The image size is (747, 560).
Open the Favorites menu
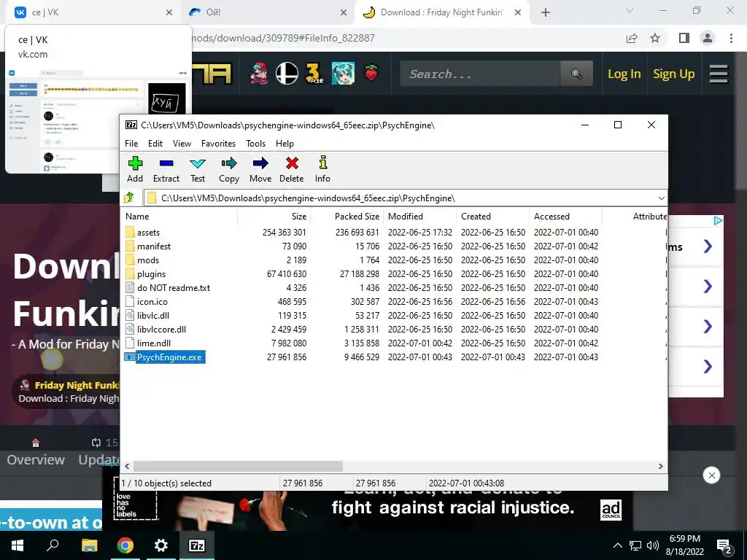coord(218,144)
